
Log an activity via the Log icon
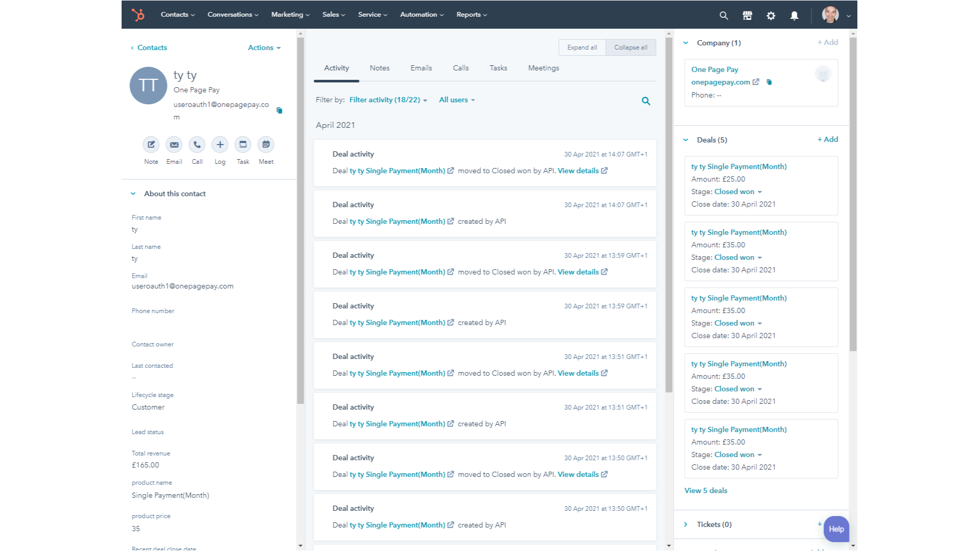[x=220, y=145]
